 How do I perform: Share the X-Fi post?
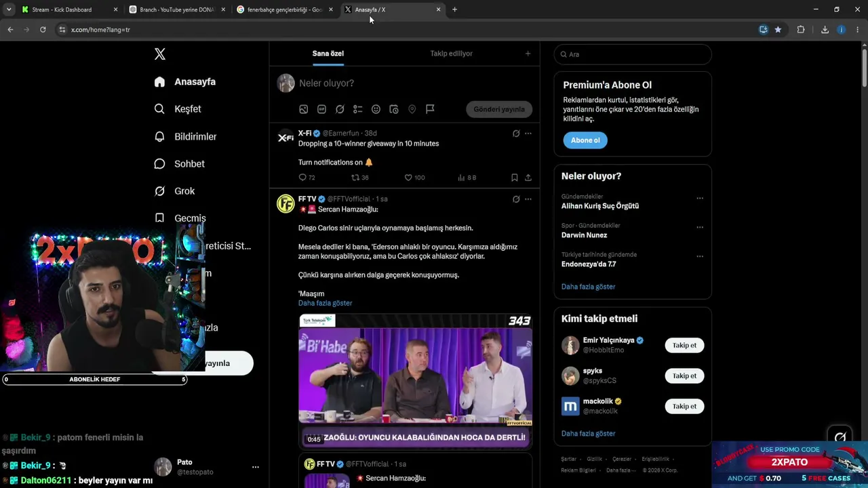[x=528, y=178]
